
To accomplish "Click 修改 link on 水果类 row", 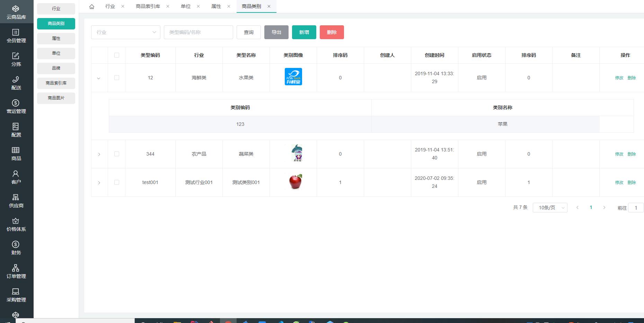I will 619,78.
